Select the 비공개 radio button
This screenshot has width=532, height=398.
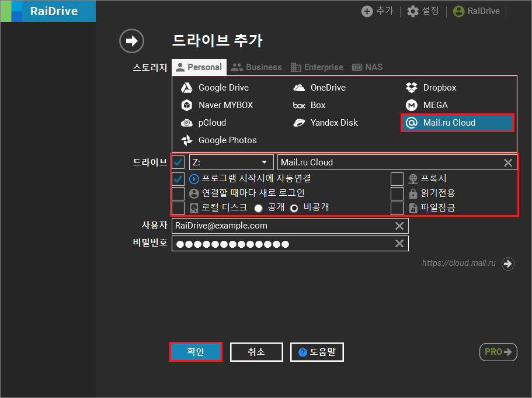tap(294, 208)
